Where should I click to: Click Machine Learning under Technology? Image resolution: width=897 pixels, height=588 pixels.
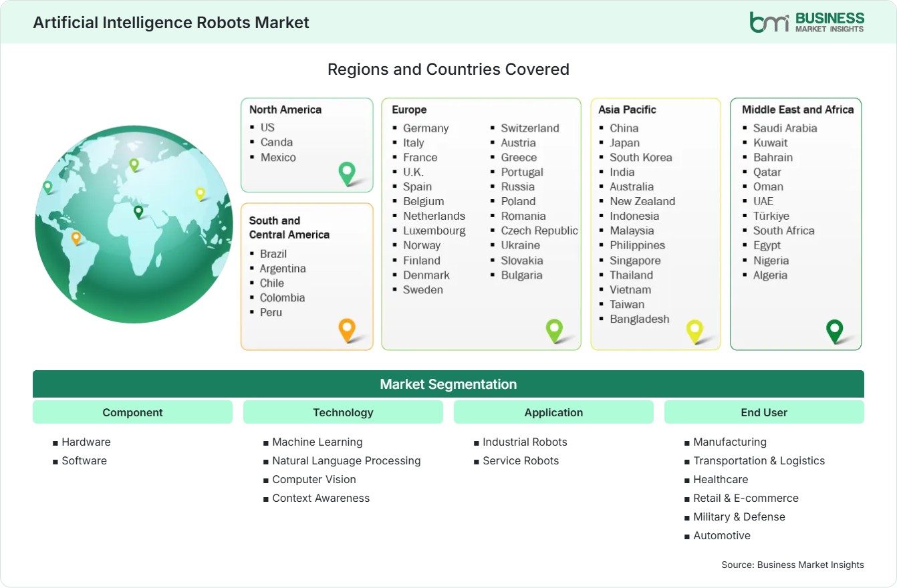point(317,442)
